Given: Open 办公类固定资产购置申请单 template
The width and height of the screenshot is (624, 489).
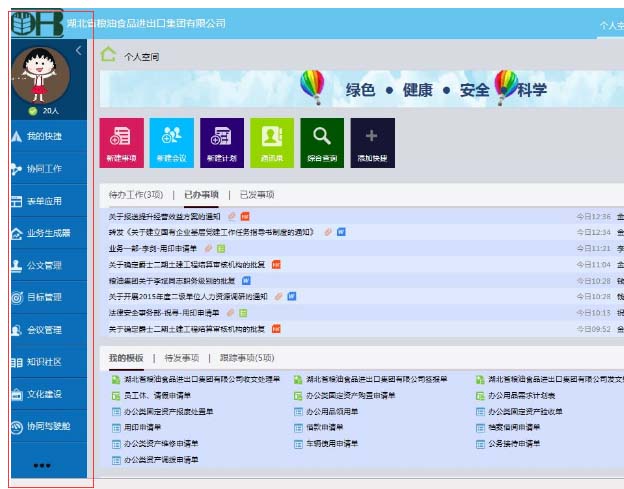Looking at the screenshot, I should 351,395.
